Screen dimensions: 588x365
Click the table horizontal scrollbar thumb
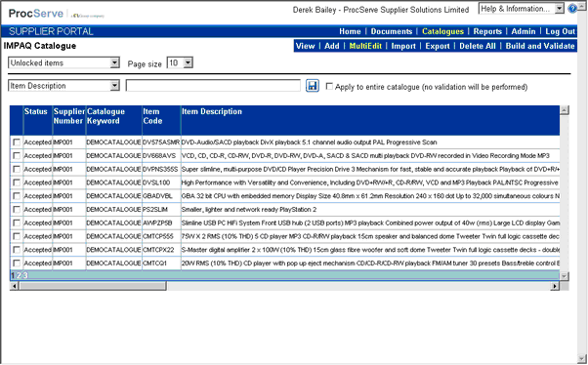pos(93,286)
